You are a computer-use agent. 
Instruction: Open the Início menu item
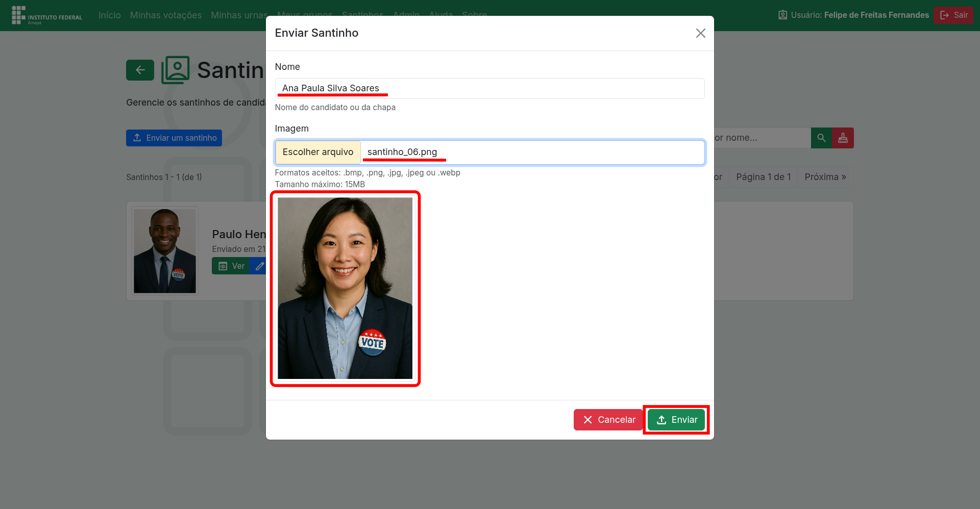click(109, 15)
